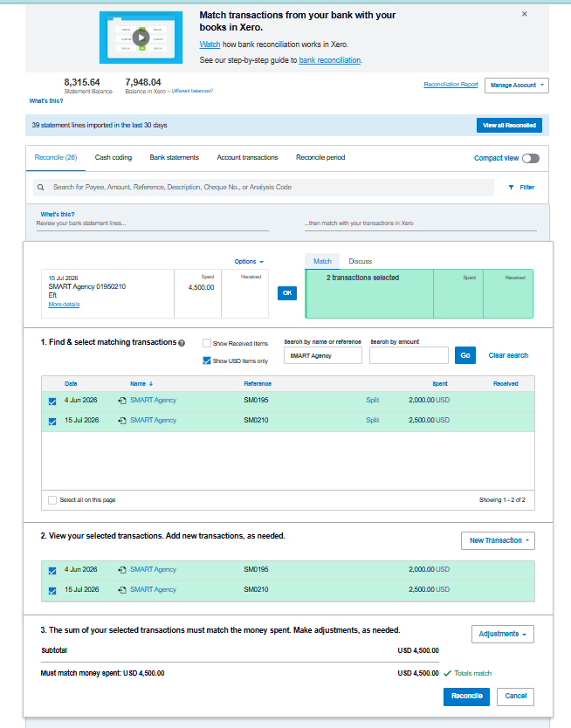The height and width of the screenshot is (728, 571).
Task: Click the 8,315.64 statement balance value
Action: click(x=82, y=82)
